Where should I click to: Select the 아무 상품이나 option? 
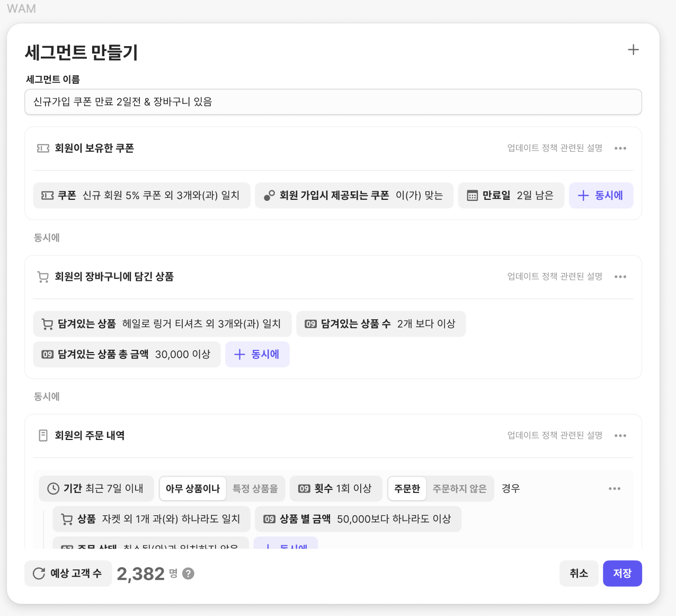click(x=193, y=489)
